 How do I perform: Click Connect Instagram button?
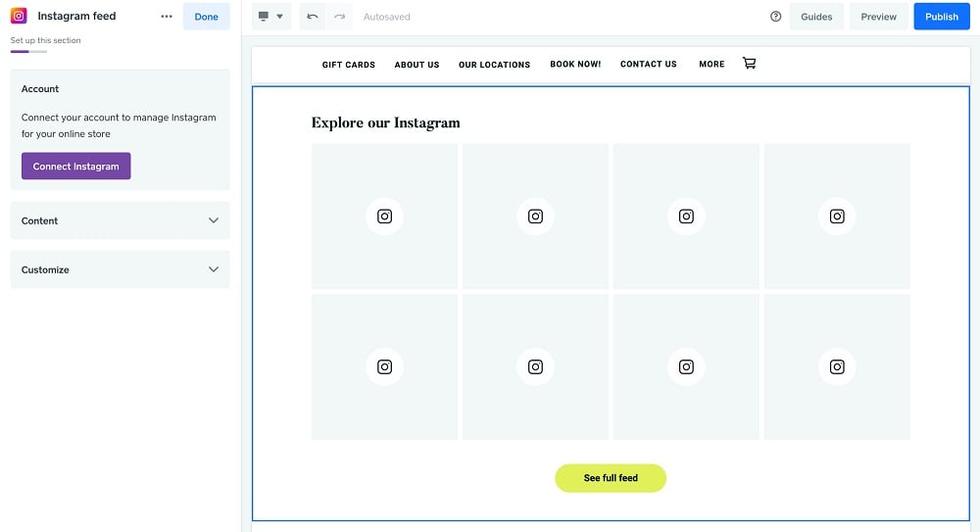[75, 167]
